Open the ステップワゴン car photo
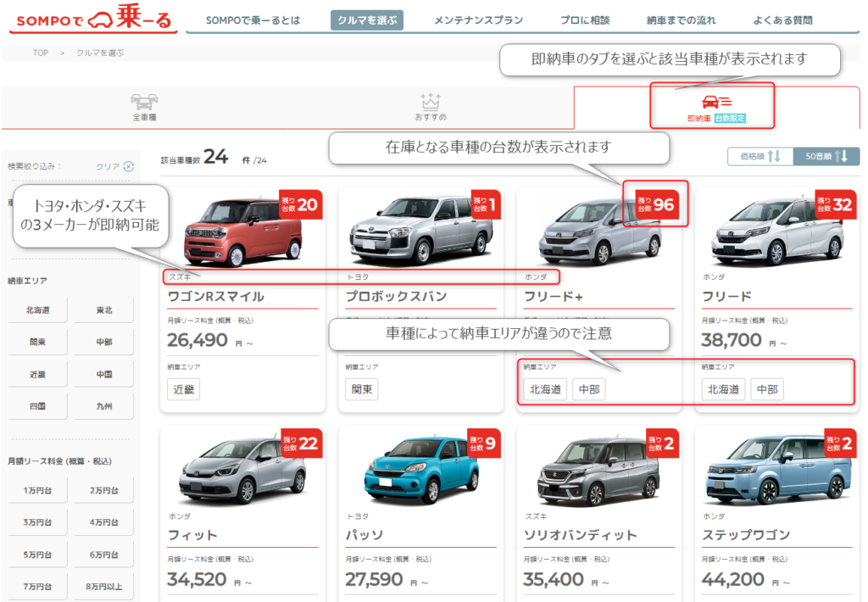 (x=778, y=470)
